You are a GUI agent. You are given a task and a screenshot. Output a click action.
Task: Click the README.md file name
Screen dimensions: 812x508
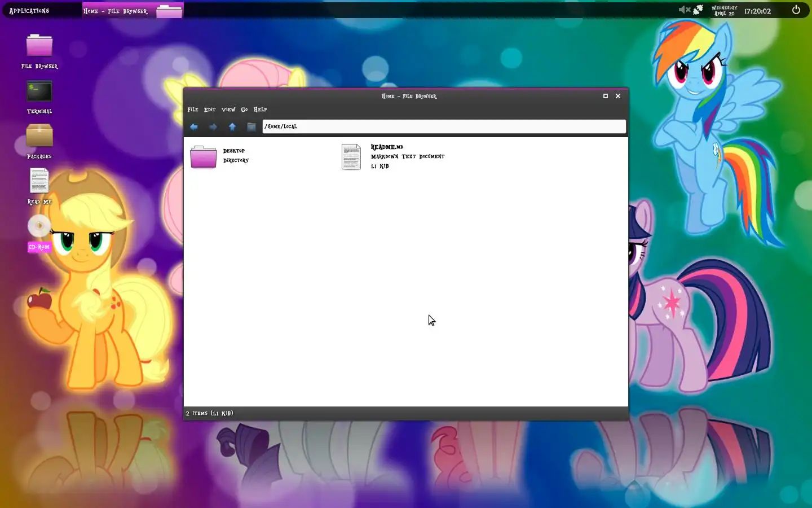pyautogui.click(x=387, y=147)
